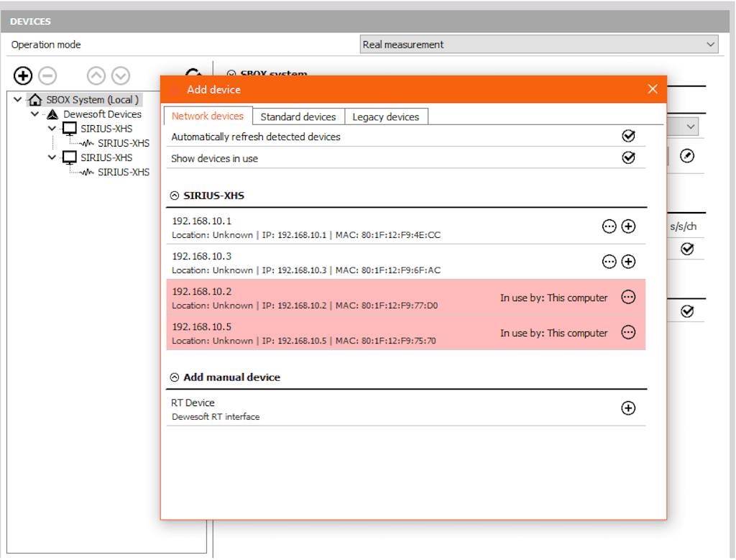Move selected device down
The image size is (736, 560).
coord(121,75)
